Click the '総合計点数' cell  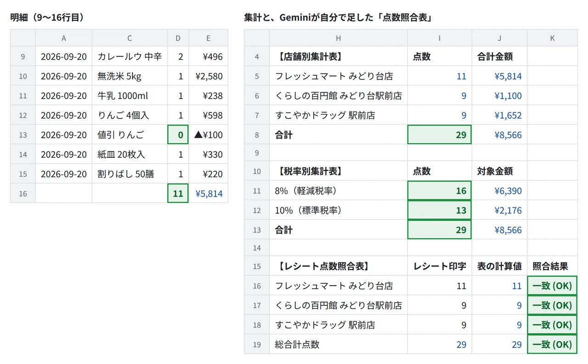338,344
